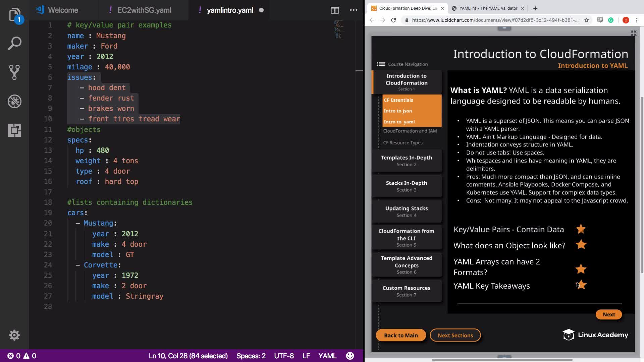Click the Next button

pos(608,314)
